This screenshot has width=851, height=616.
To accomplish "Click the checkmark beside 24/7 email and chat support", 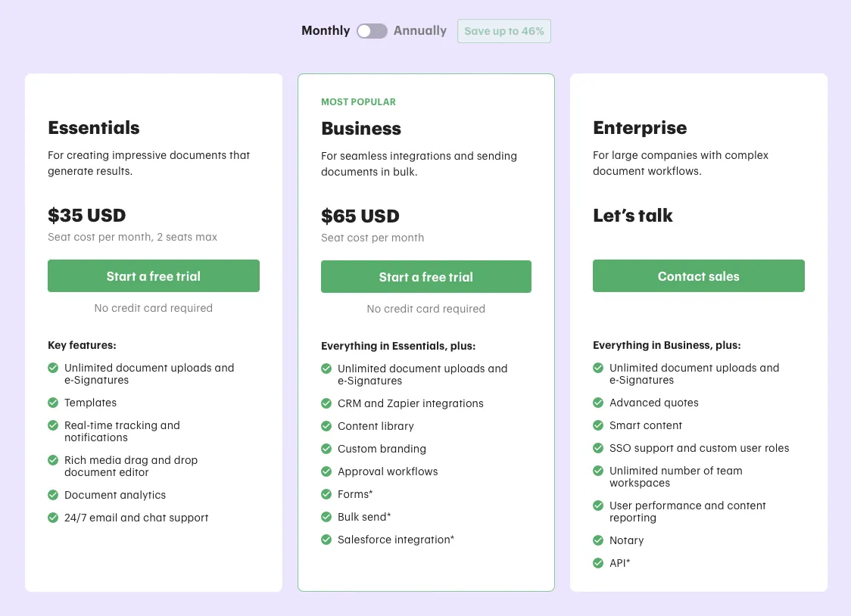I will 53,518.
